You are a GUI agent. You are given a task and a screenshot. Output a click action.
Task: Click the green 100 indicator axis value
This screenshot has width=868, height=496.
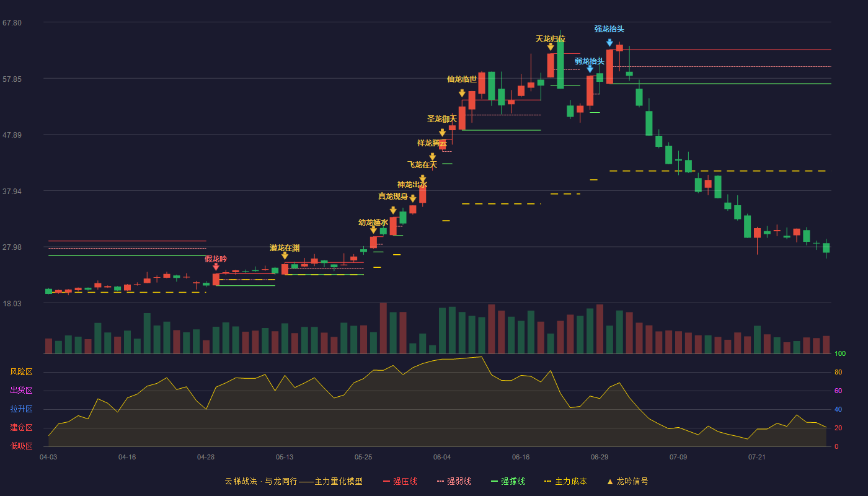pos(840,354)
